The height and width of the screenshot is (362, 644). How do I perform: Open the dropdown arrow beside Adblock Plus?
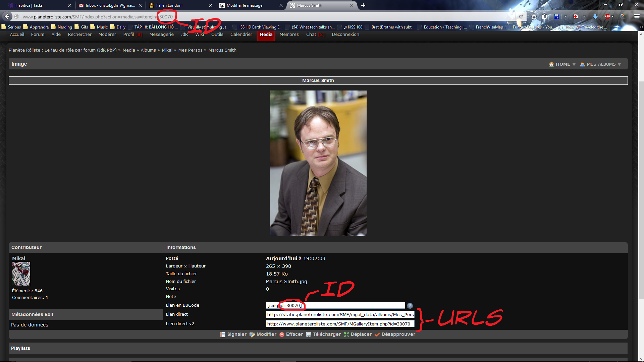(613, 16)
